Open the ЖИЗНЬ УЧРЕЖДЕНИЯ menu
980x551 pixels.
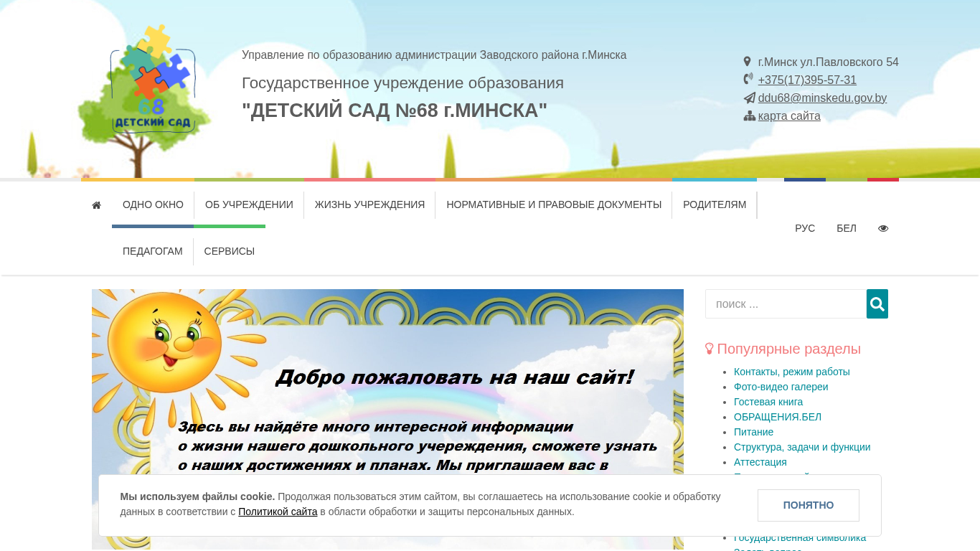pos(369,204)
